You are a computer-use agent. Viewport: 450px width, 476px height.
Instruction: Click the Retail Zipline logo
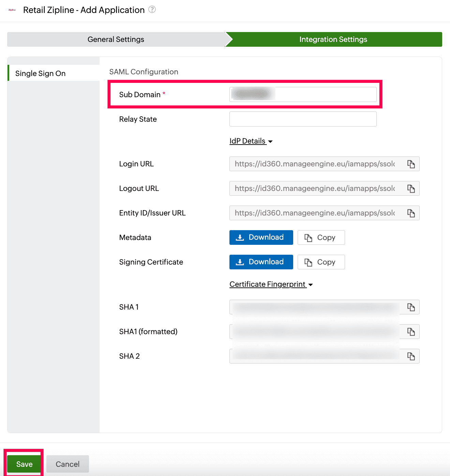(12, 10)
